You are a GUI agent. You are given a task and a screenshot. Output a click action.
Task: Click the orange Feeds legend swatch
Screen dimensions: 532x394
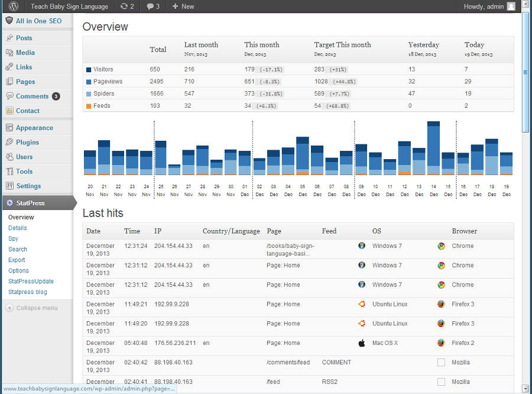coord(89,106)
